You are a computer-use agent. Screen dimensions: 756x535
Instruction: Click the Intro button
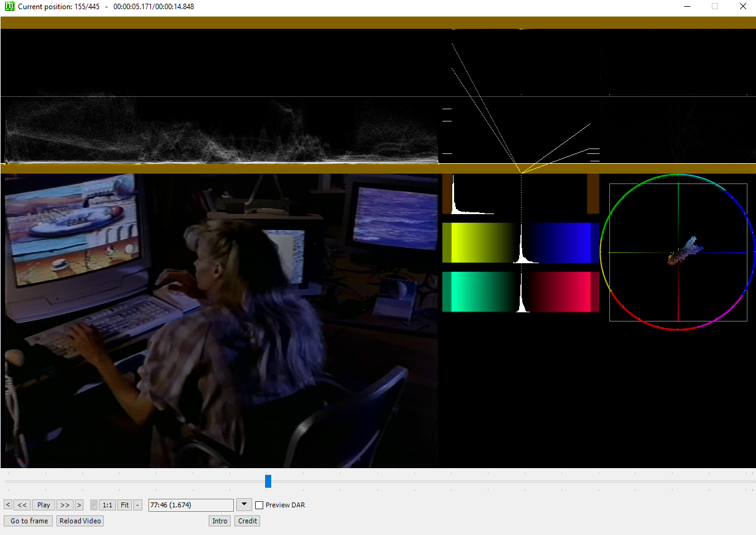tap(220, 521)
